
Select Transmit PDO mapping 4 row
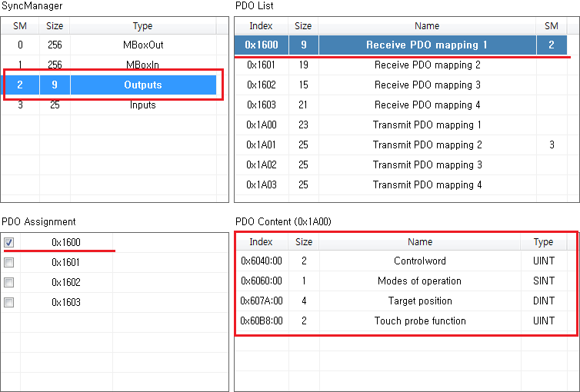427,184
